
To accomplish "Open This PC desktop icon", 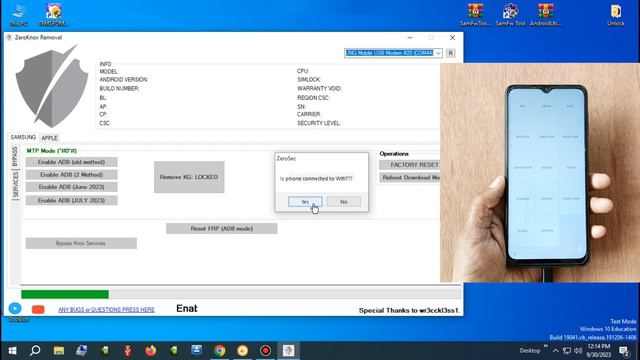I will (x=18, y=15).
